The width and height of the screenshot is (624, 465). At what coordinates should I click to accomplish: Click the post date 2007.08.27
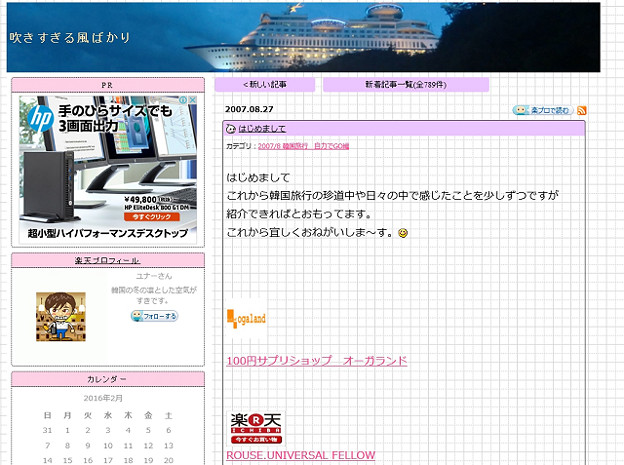[249, 109]
